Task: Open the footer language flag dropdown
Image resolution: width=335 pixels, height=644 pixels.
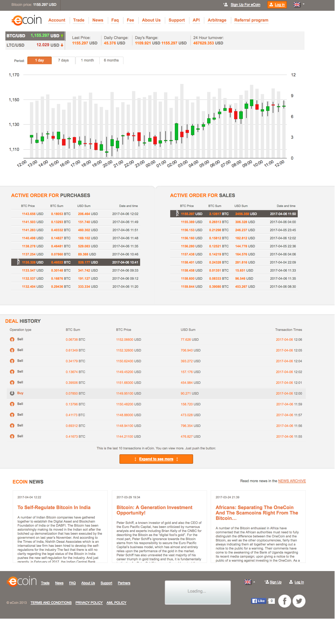Action: pyautogui.click(x=249, y=582)
